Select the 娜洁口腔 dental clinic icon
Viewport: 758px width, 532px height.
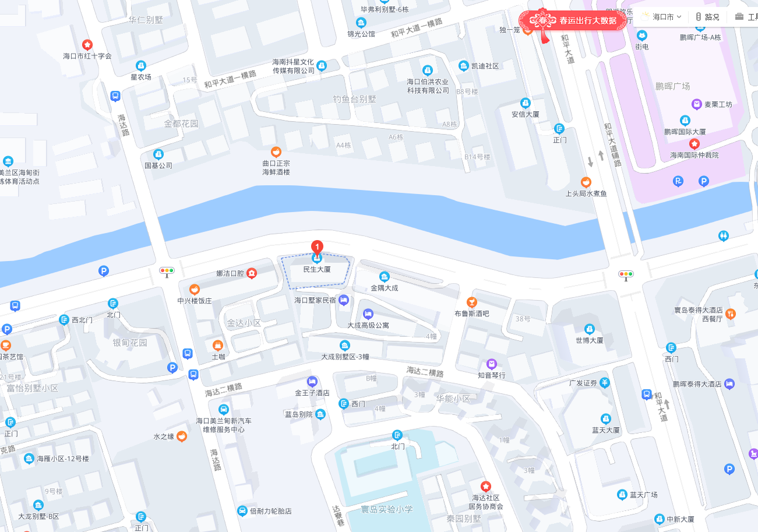pyautogui.click(x=251, y=273)
